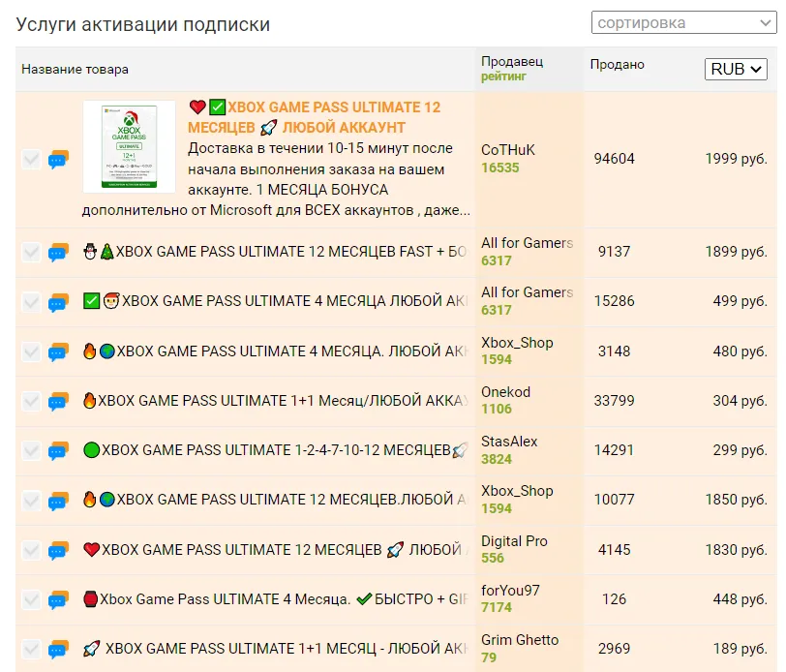Screen dimensions: 786x672
Task: Open Digital Pro 12 МЕСЯЦЕВ listing
Action: 275,550
